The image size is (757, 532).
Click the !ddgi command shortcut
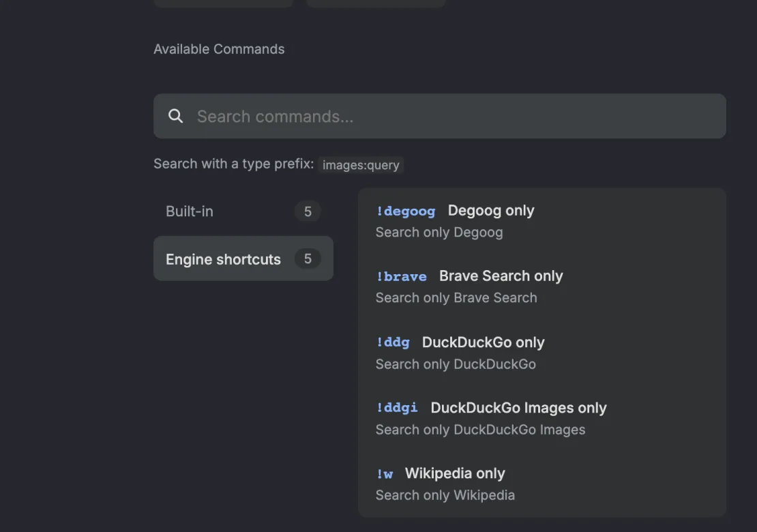(x=397, y=408)
